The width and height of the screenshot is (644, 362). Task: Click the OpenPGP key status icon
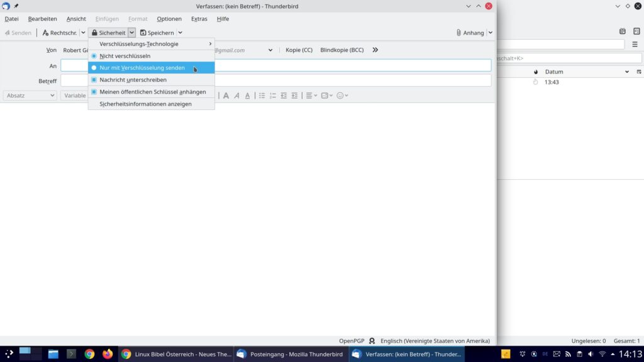coord(372,341)
